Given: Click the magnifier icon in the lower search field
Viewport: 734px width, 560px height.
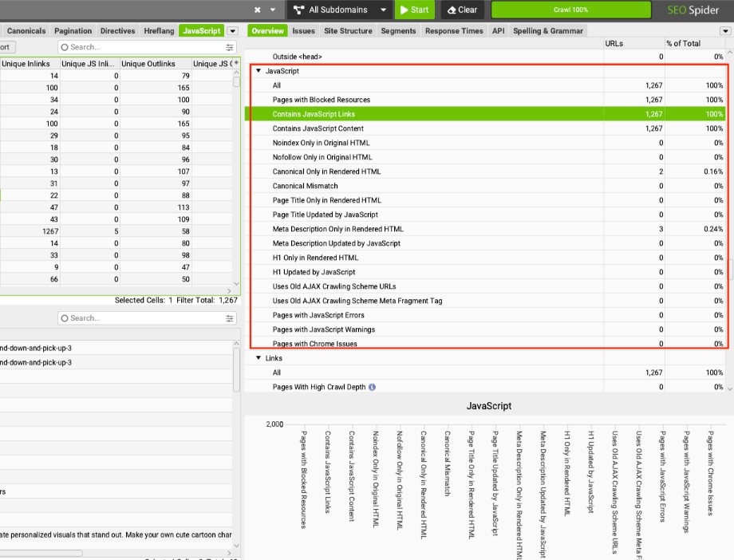Looking at the screenshot, I should tap(64, 317).
